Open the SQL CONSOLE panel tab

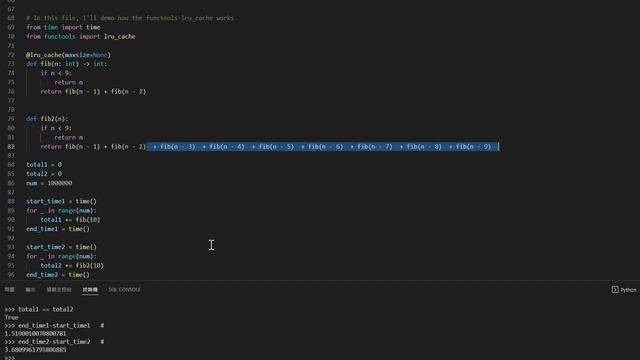(x=124, y=289)
